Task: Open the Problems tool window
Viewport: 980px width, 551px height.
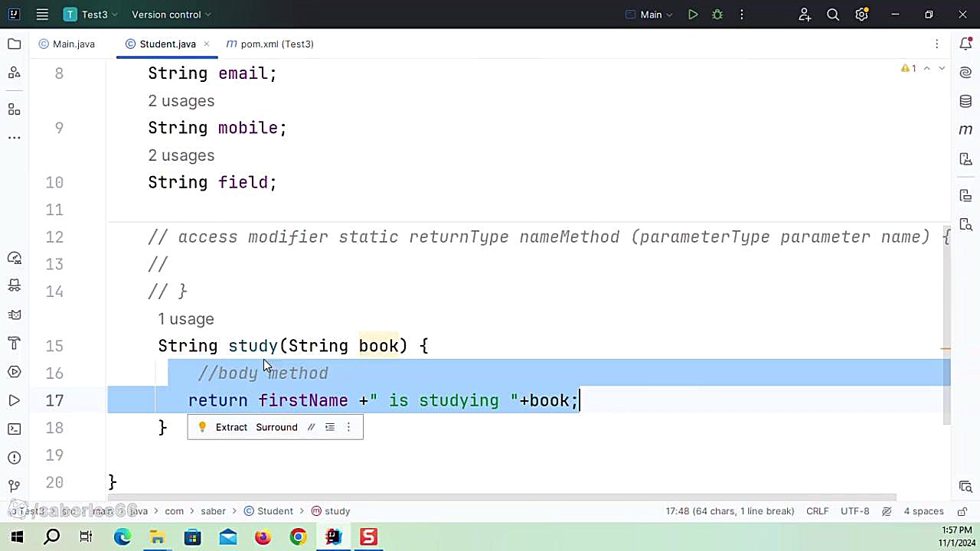Action: pyautogui.click(x=14, y=458)
